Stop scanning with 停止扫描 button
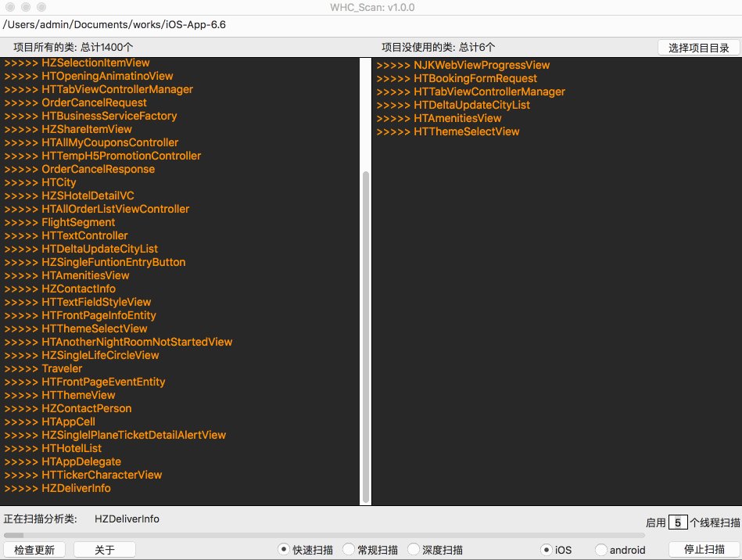Viewport: 742px width, 560px height. pos(704,549)
